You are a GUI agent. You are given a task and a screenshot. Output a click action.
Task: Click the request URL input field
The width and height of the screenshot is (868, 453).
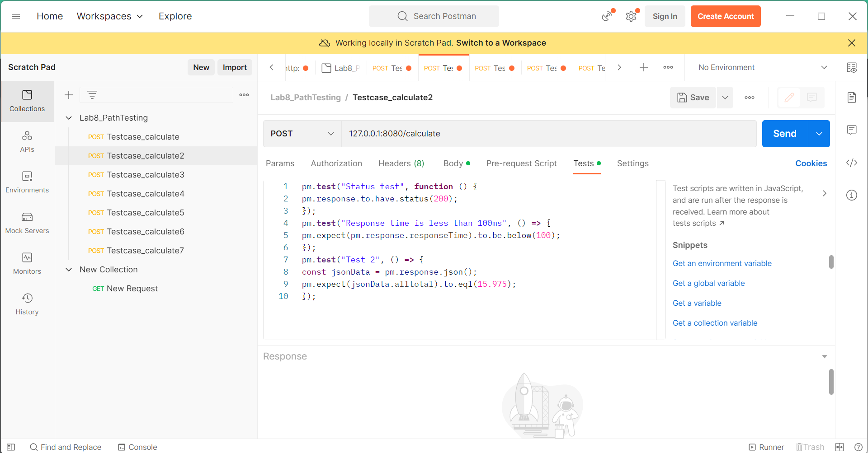(x=547, y=134)
